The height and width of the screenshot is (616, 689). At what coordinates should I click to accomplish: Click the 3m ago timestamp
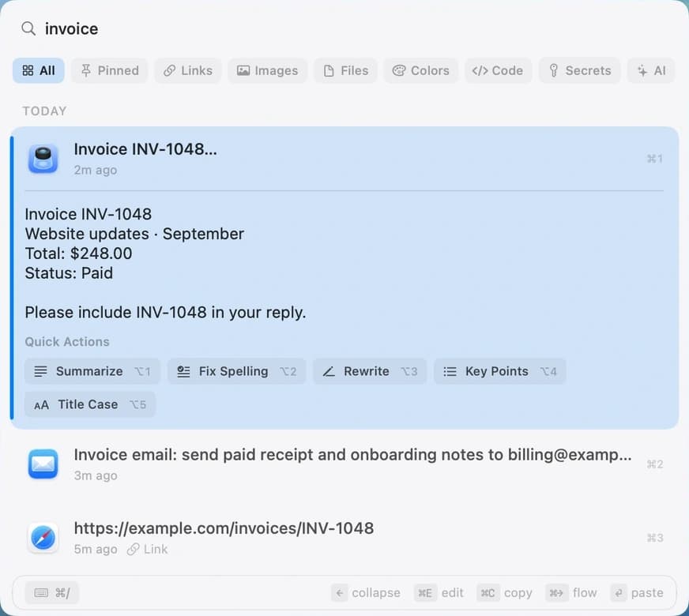96,475
